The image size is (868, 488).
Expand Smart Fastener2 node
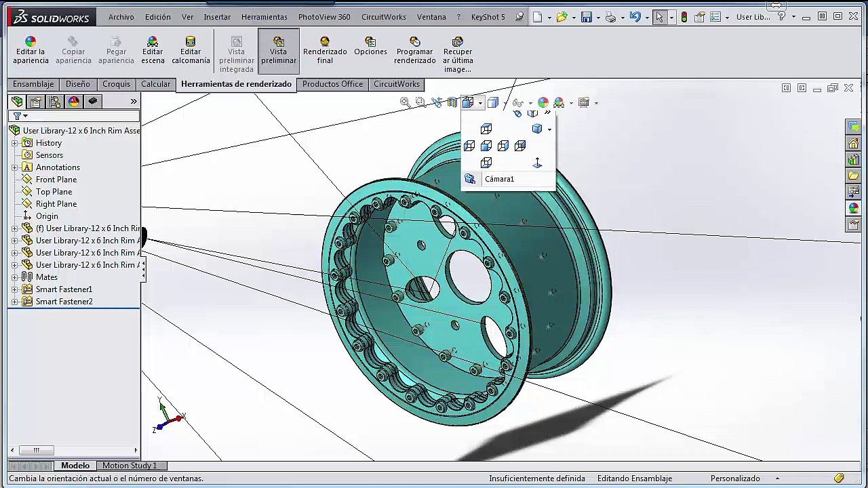click(15, 302)
